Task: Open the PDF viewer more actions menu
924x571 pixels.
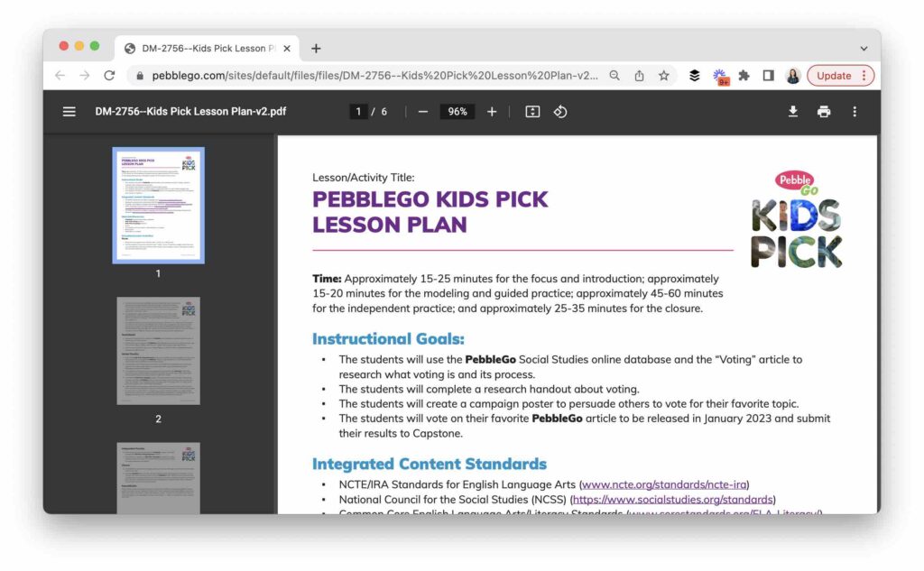Action: point(855,112)
